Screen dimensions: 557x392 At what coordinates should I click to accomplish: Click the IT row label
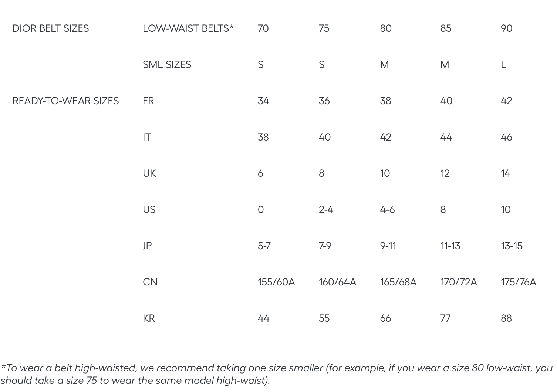pyautogui.click(x=147, y=137)
